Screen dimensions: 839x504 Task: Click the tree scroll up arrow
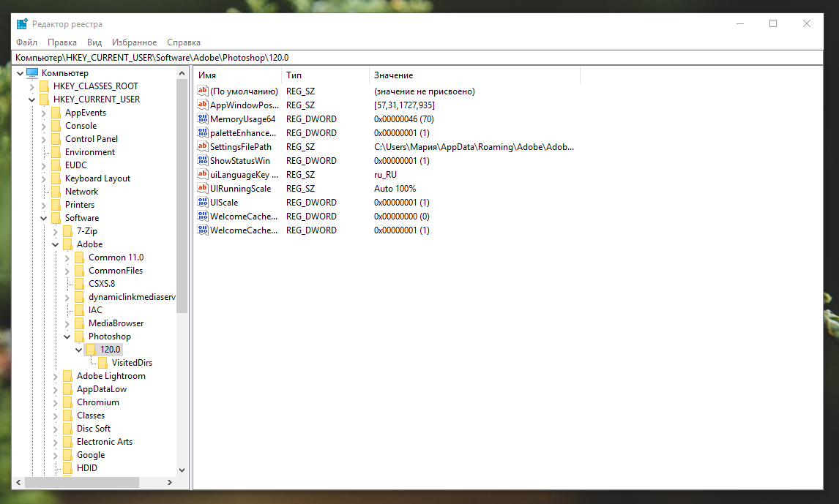[x=182, y=73]
